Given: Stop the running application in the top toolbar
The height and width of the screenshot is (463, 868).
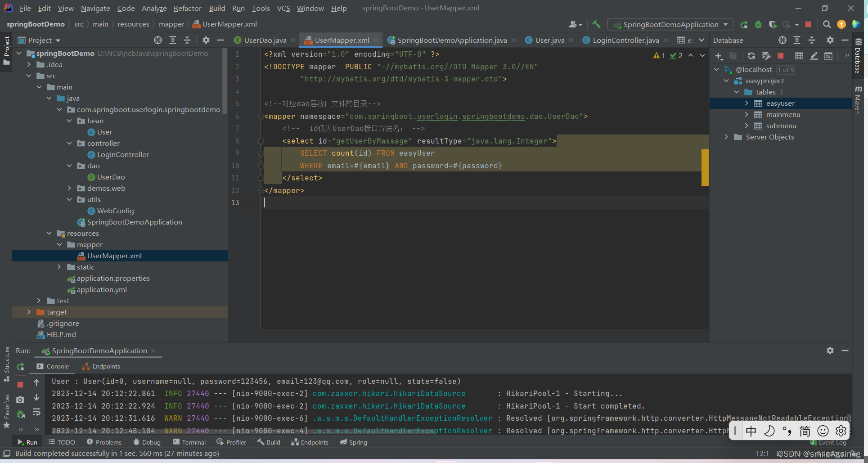Looking at the screenshot, I should click(808, 24).
